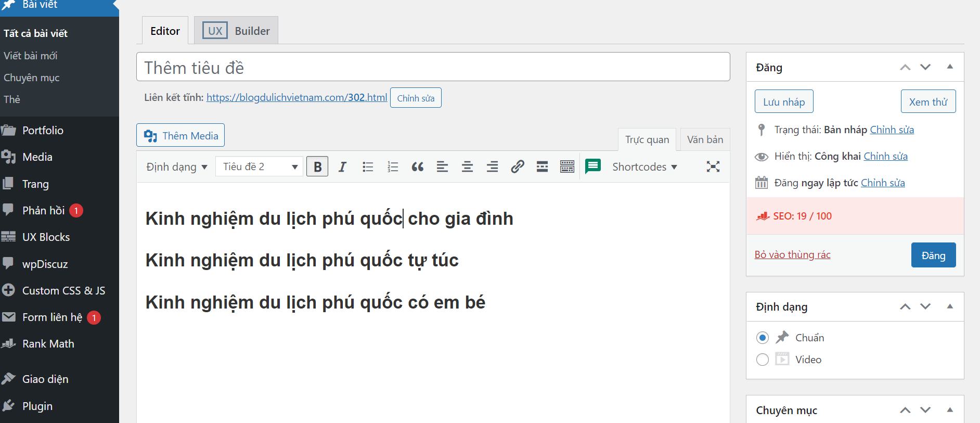Edit Trạng thái status Chỉnh sửa link
This screenshot has height=423, width=980.
pyautogui.click(x=892, y=130)
